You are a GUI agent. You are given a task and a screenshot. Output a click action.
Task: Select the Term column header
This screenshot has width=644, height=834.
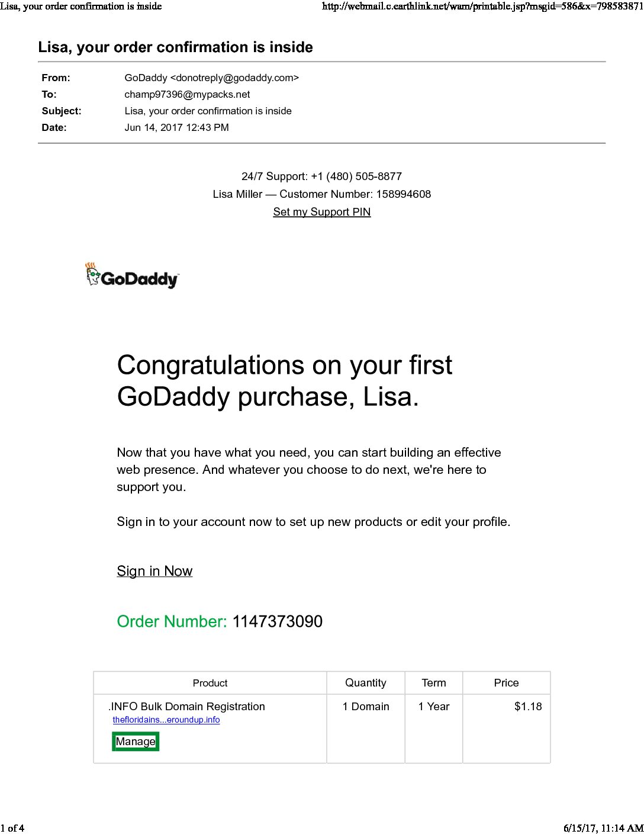coord(434,683)
